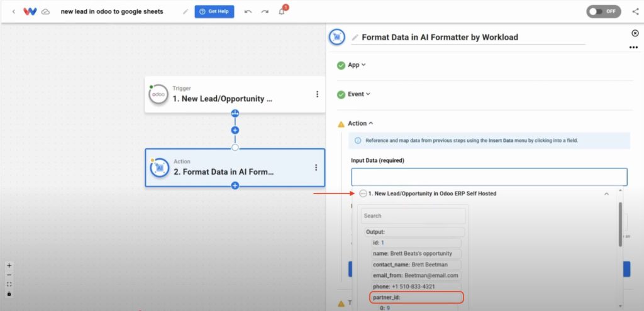The height and width of the screenshot is (311, 644).
Task: Open action node three-dot menu
Action: tap(316, 167)
